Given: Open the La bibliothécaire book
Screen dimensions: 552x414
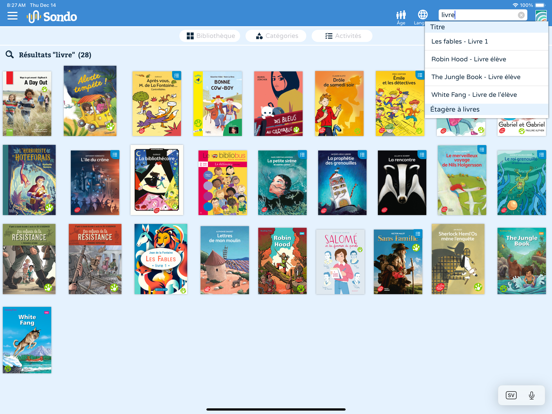Looking at the screenshot, I should coord(157,180).
